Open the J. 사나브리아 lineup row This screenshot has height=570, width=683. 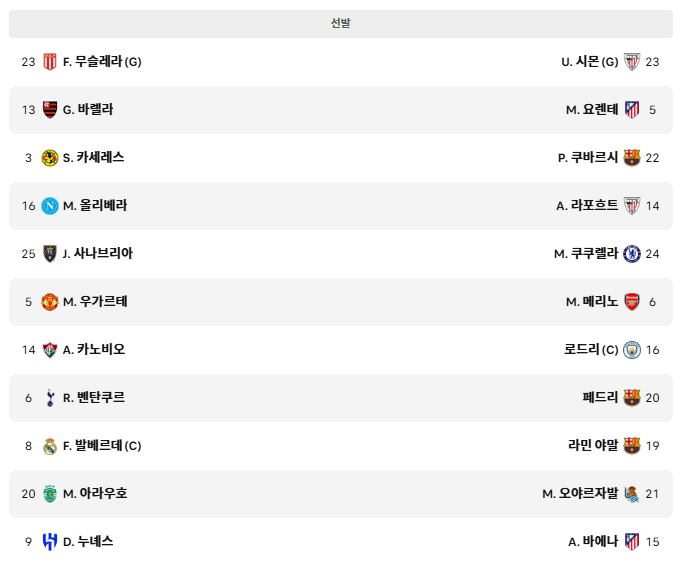coord(341,254)
